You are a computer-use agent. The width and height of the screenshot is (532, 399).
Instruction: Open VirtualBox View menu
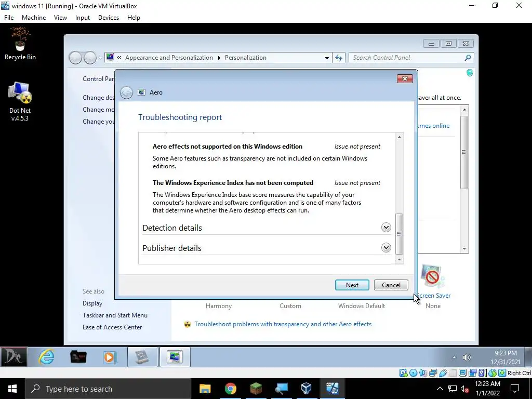click(60, 18)
